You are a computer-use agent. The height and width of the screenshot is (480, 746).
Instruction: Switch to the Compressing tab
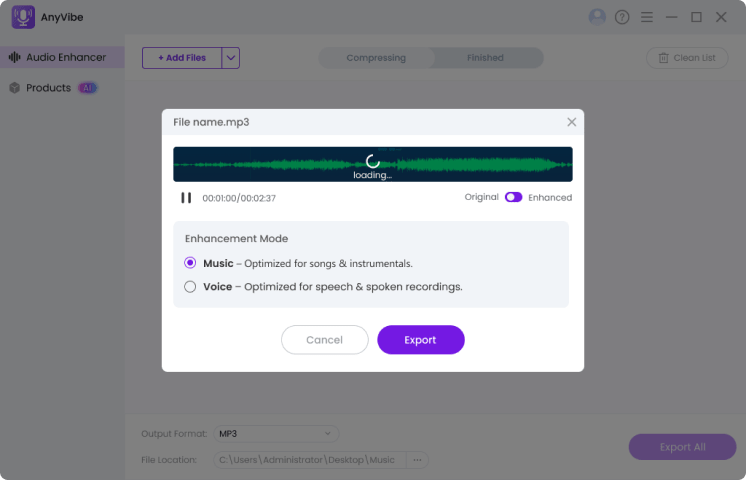[376, 58]
